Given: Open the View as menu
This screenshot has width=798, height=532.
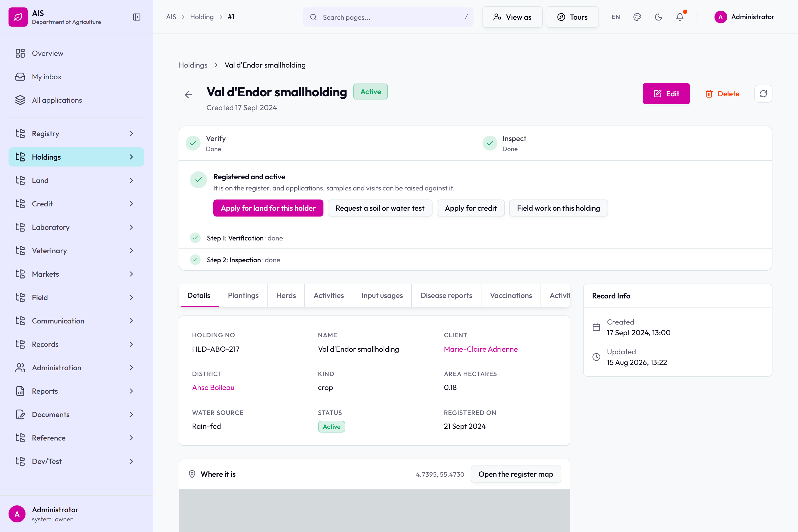Looking at the screenshot, I should tap(512, 17).
